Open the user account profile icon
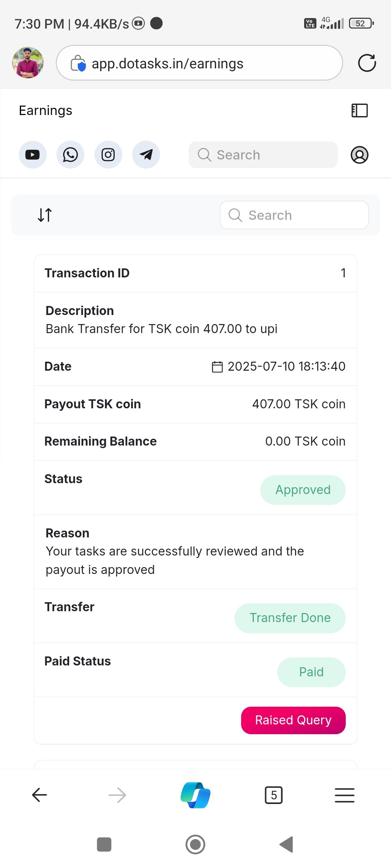The image size is (391, 868). (360, 155)
